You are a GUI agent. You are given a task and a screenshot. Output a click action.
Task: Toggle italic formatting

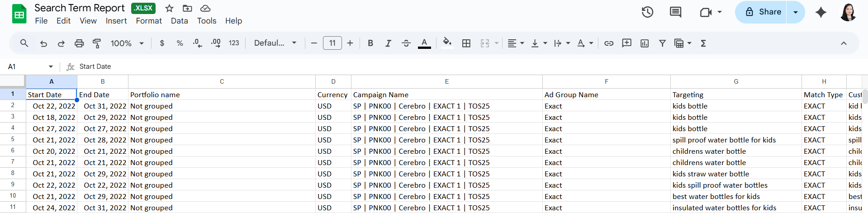(x=388, y=43)
